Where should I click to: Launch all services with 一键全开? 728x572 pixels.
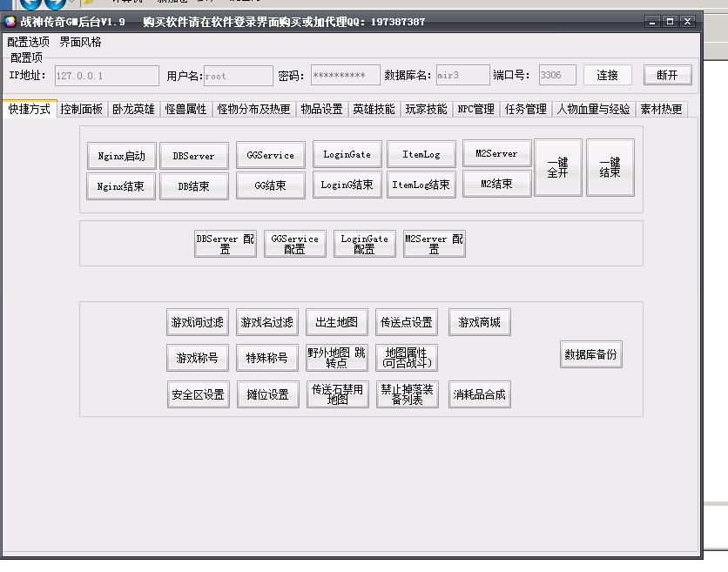pos(557,168)
